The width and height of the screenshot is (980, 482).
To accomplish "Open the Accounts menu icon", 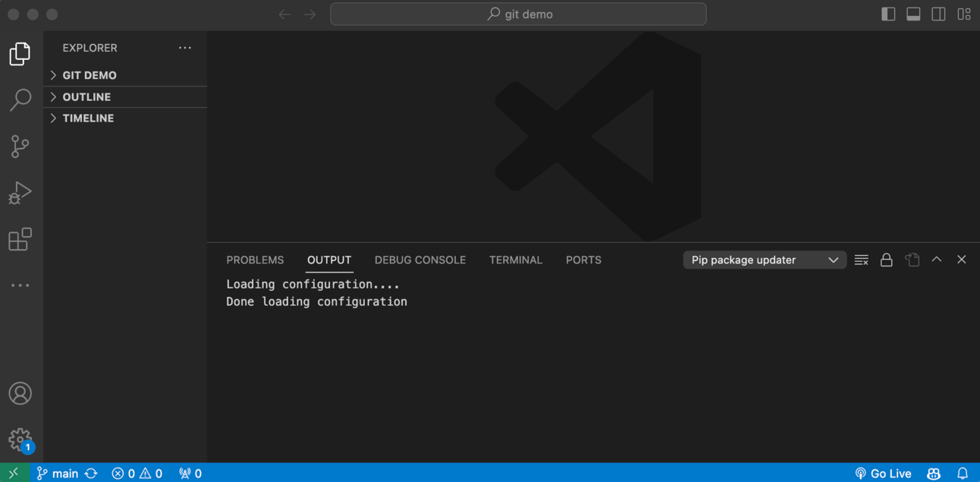I will tap(20, 393).
